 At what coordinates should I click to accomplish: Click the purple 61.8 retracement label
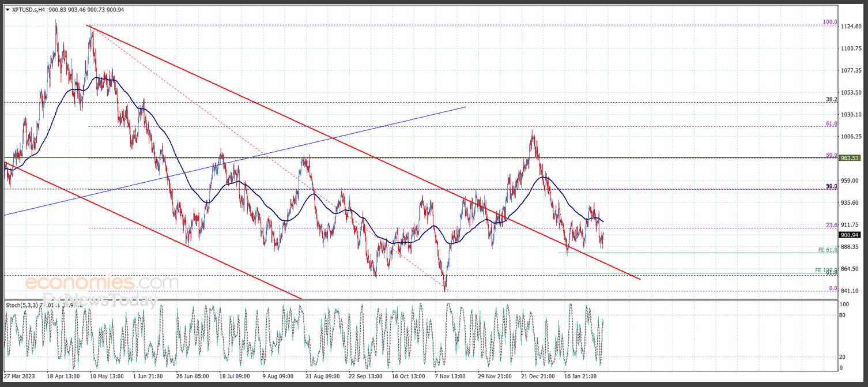pyautogui.click(x=831, y=123)
